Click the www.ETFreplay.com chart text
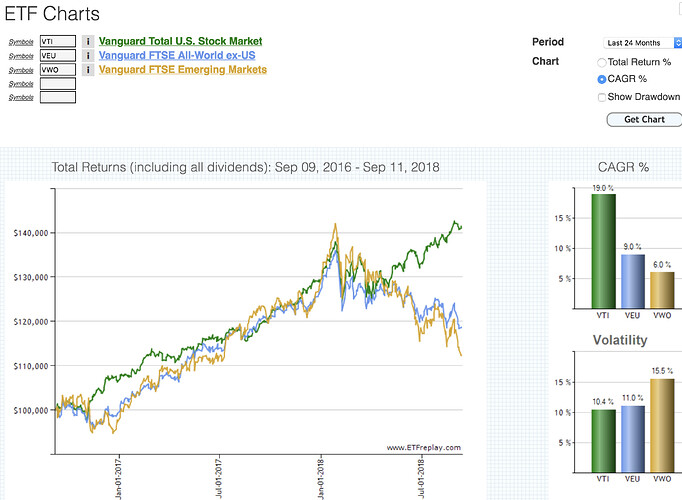Image resolution: width=682 pixels, height=500 pixels. tap(424, 447)
